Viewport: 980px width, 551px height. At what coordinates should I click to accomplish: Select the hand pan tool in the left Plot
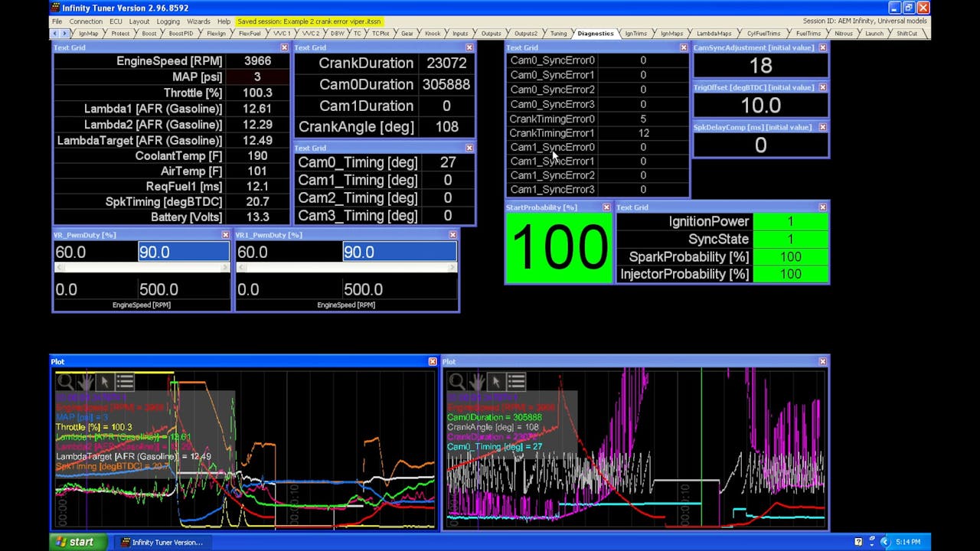84,382
